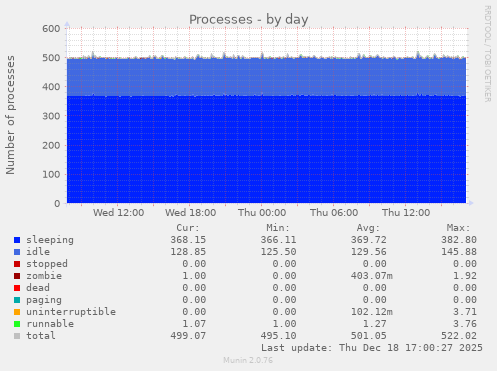Click the dead legend color swatch

17,288
